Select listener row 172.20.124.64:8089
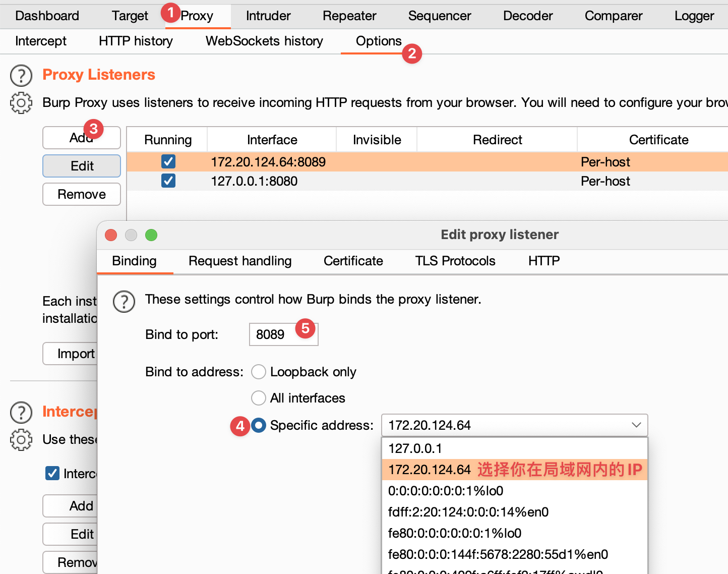 (428, 162)
